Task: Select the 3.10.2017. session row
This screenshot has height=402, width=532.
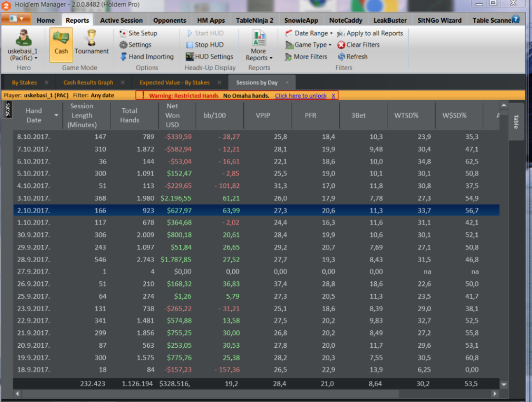Action: (x=256, y=198)
